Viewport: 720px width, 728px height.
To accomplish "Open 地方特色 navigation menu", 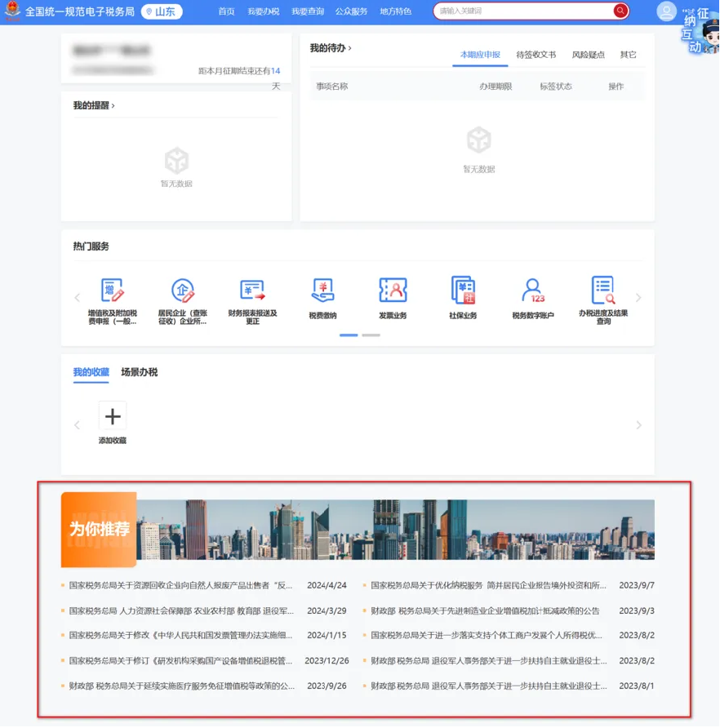I will pos(395,11).
